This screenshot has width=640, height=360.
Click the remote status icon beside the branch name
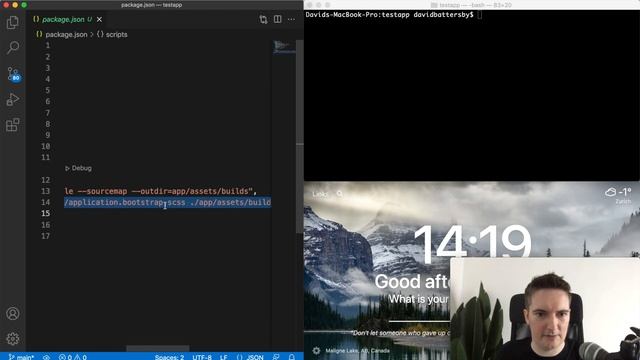coord(47,357)
